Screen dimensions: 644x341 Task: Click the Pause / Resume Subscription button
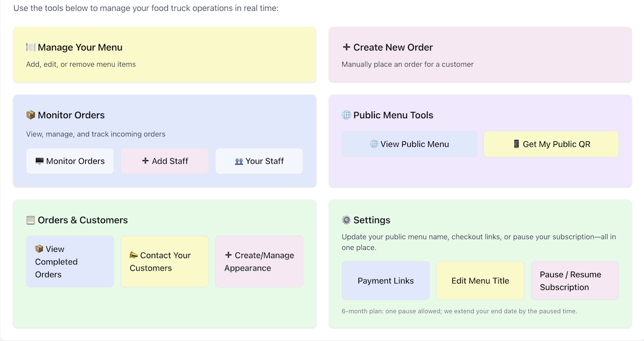coord(575,281)
